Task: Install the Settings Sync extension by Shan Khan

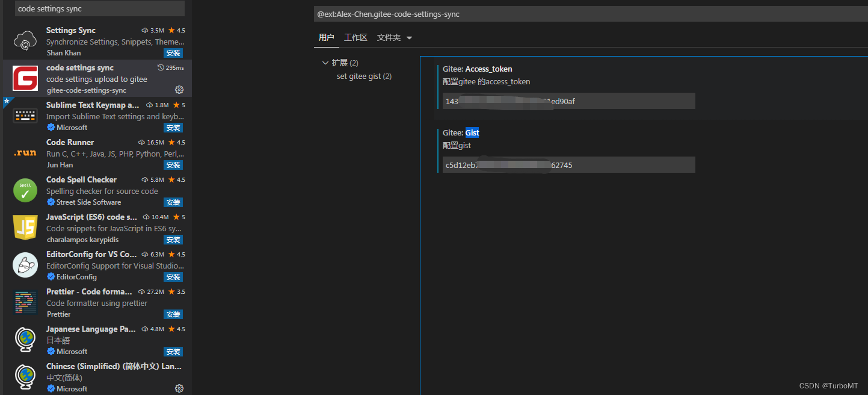Action: (x=173, y=53)
